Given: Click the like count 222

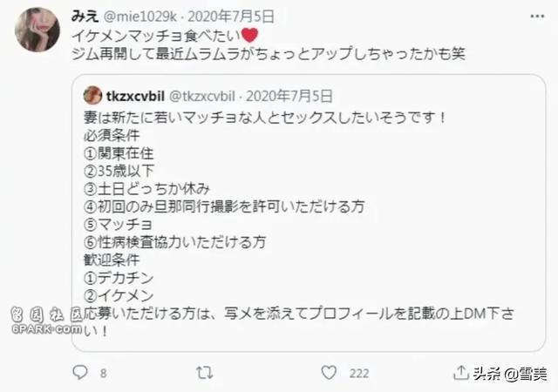Looking at the screenshot, I should pyautogui.click(x=359, y=373).
